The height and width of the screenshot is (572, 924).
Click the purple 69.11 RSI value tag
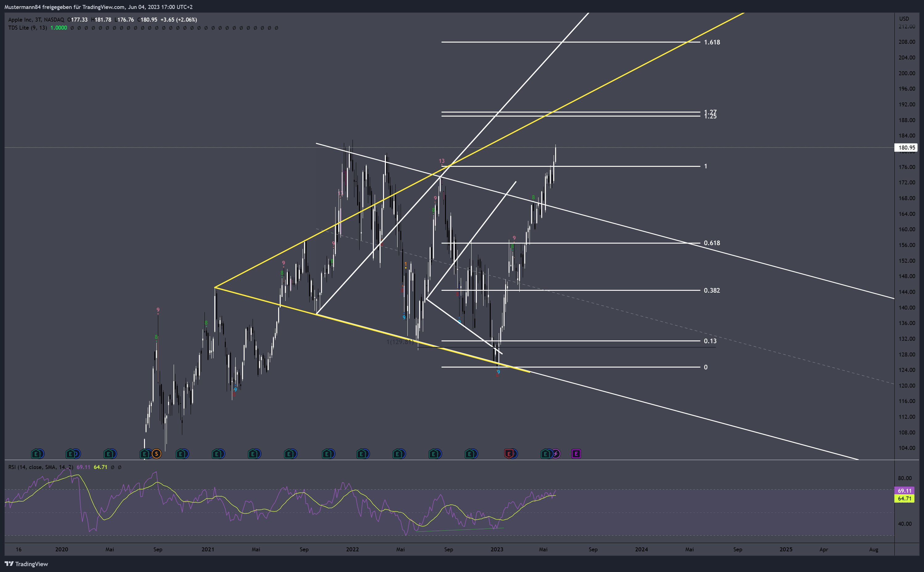(x=904, y=491)
